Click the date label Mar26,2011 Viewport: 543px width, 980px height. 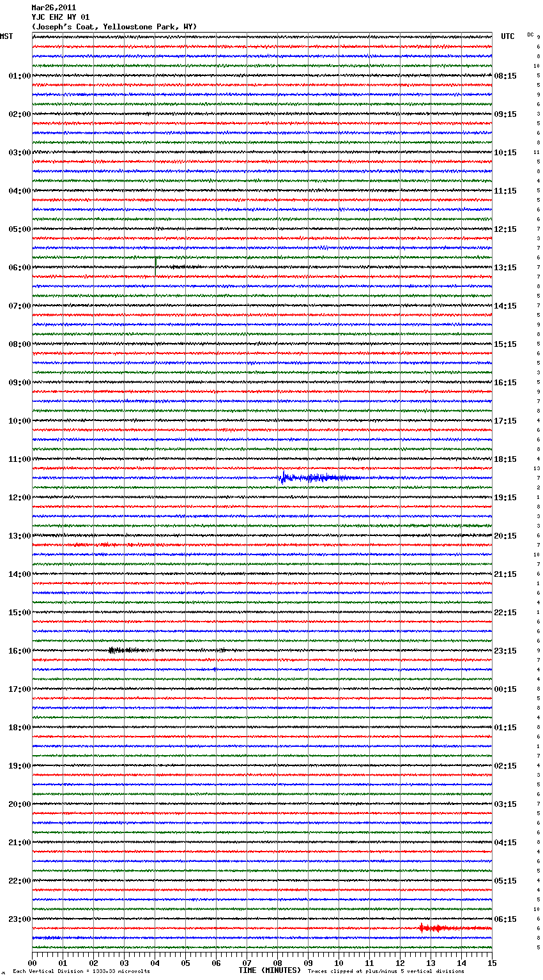tap(54, 8)
